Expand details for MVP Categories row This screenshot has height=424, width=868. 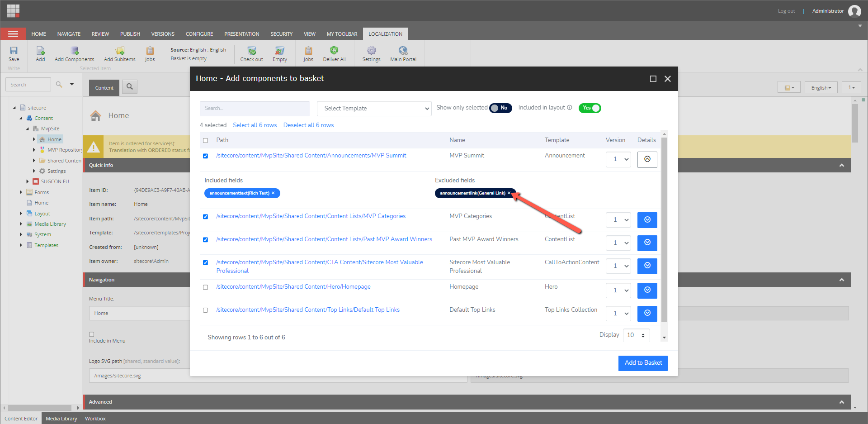point(647,220)
